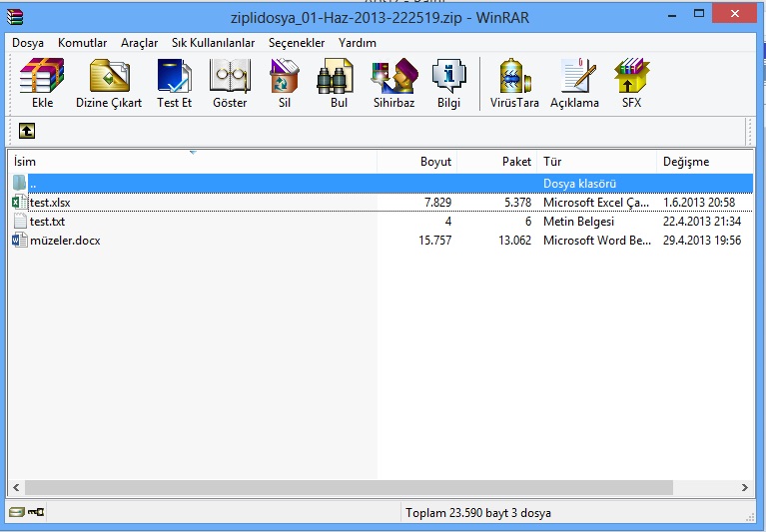Image resolution: width=766 pixels, height=532 pixels.
Task: Click the Ekle (Add) toolbar icon
Action: [42, 76]
